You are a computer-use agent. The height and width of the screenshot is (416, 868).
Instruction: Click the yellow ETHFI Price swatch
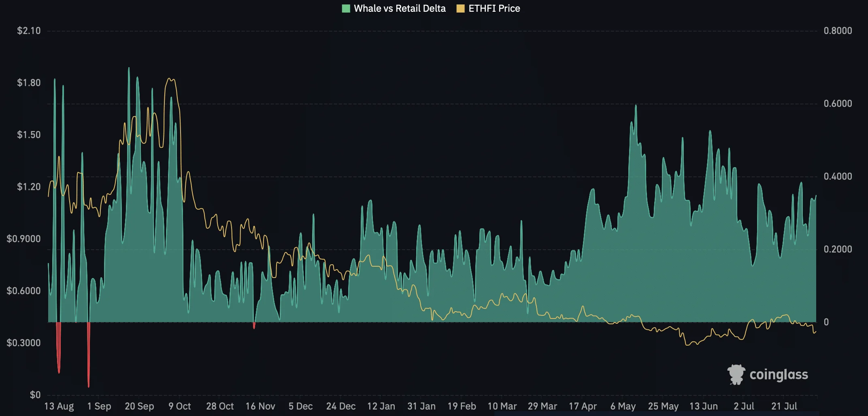(460, 8)
